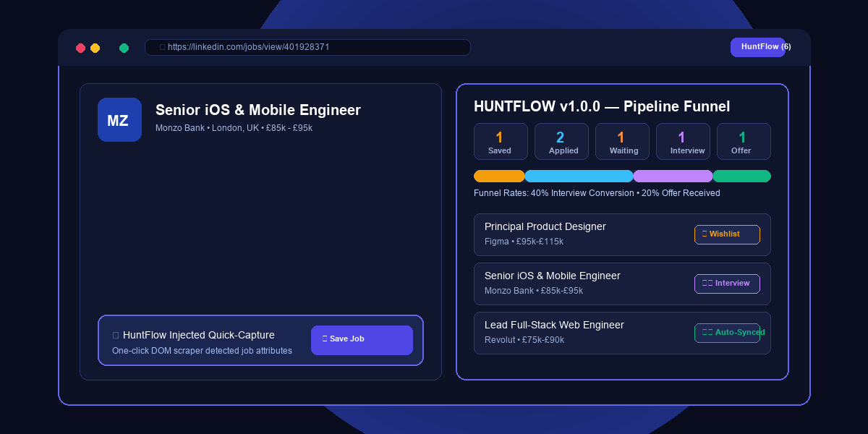Screen dimensions: 868x434
Task: Click the Senior iOS & Mobile Engineer job heading
Action: point(258,110)
